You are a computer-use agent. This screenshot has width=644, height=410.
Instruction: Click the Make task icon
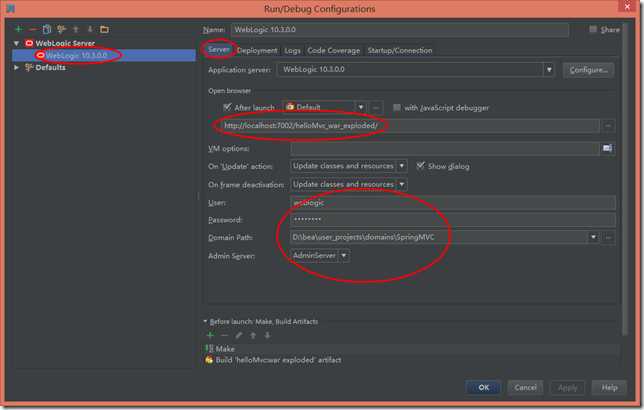click(209, 348)
